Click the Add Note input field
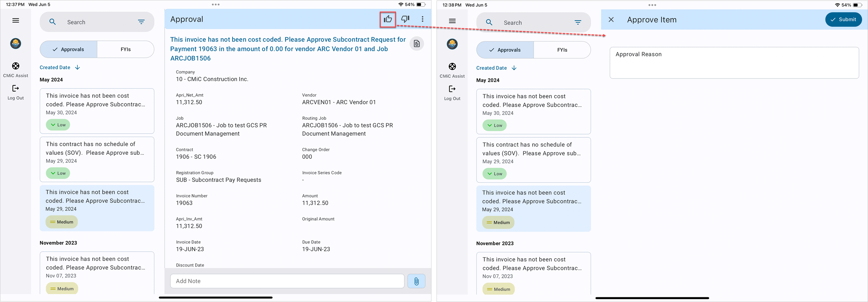The image size is (868, 302). coord(287,281)
